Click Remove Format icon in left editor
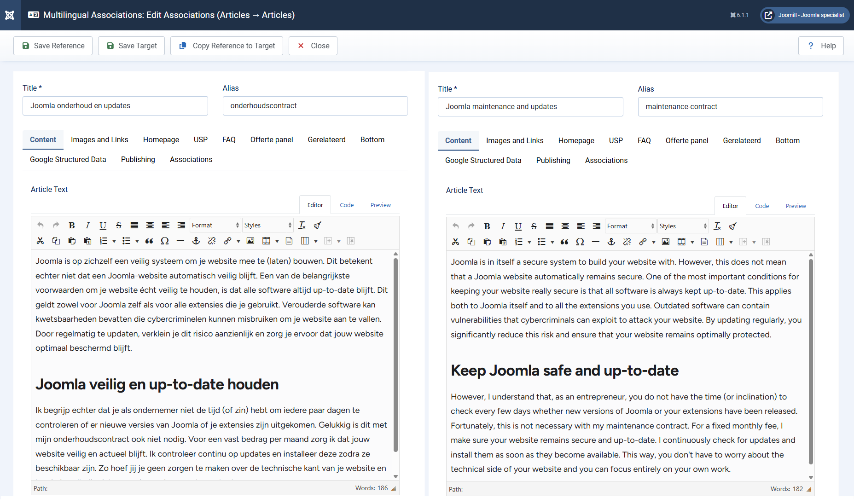 pyautogui.click(x=302, y=225)
